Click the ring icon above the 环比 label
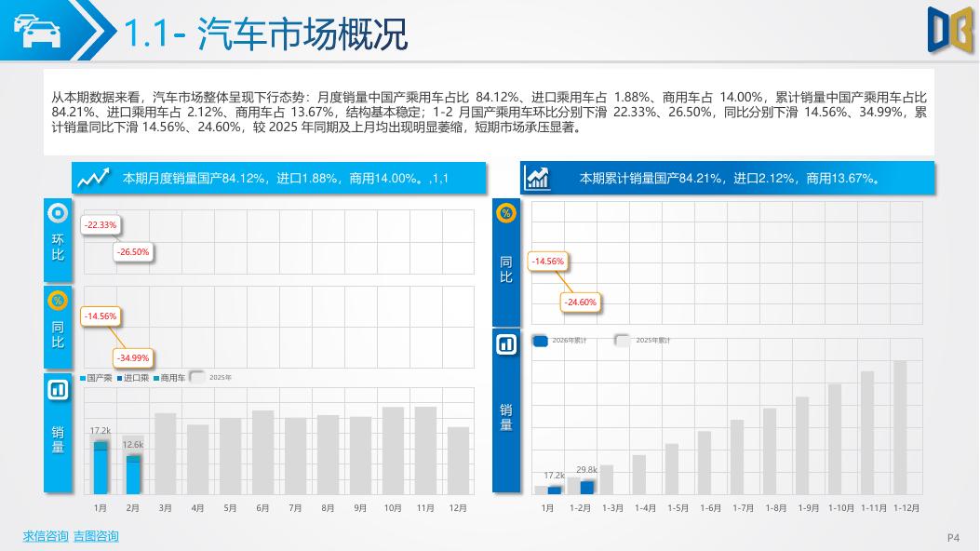This screenshot has height=551, width=980. click(x=58, y=213)
